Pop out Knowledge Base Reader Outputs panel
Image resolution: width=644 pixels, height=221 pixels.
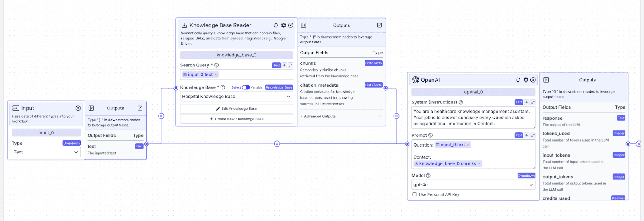379,25
